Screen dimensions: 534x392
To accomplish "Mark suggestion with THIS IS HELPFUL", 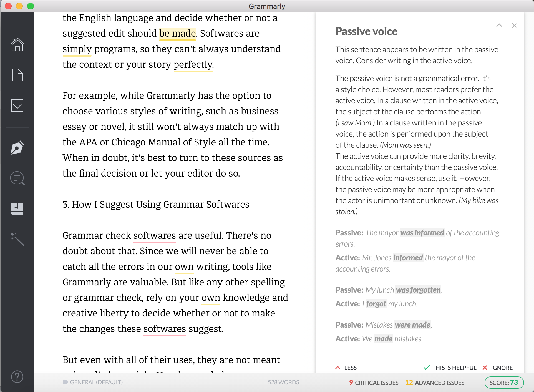I will click(450, 368).
